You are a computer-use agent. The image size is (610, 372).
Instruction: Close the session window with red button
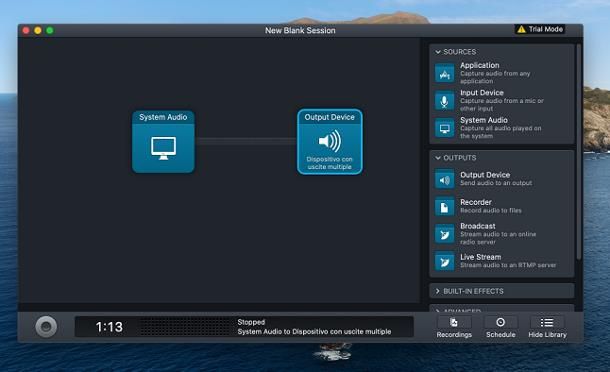pyautogui.click(x=26, y=30)
